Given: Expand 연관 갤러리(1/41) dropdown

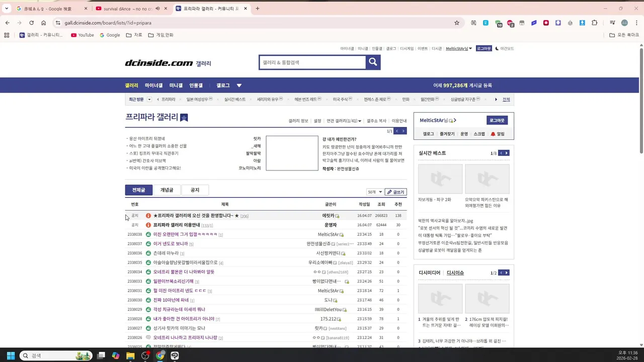Looking at the screenshot, I should click(x=343, y=121).
